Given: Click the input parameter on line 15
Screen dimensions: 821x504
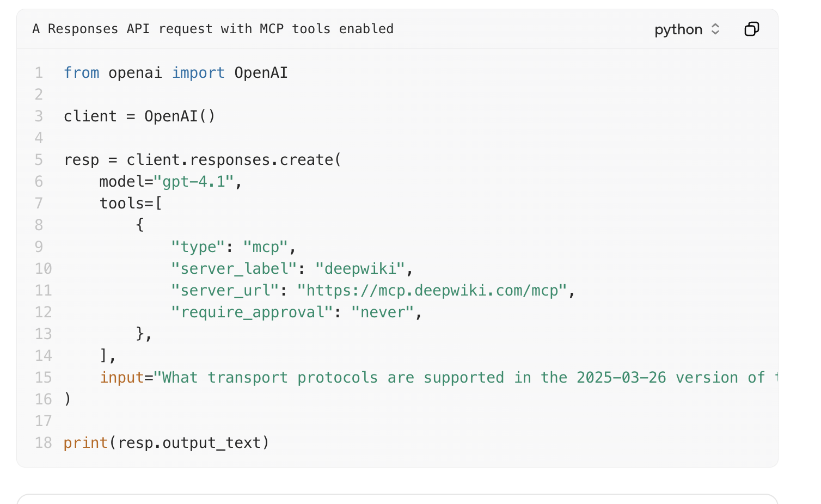Looking at the screenshot, I should coord(122,377).
